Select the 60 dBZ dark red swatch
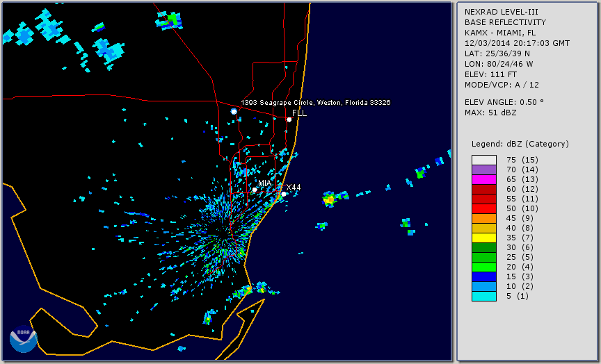601x364 pixels. pyautogui.click(x=484, y=189)
